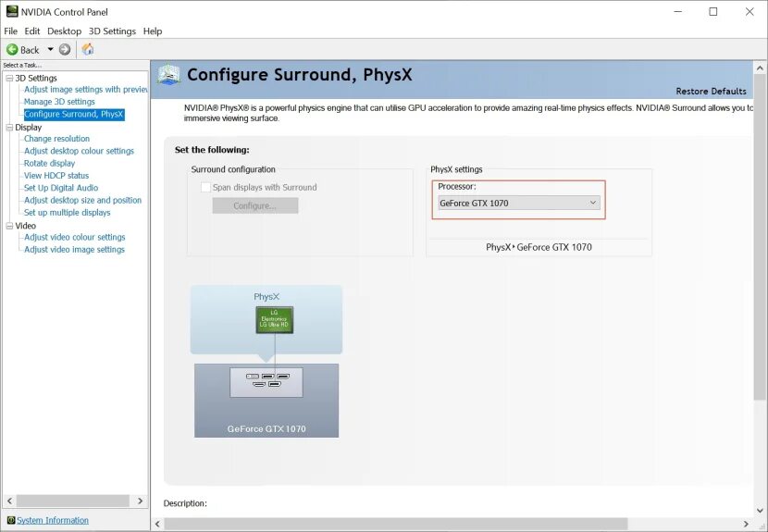
Task: Click the Description: label
Action: (185, 503)
